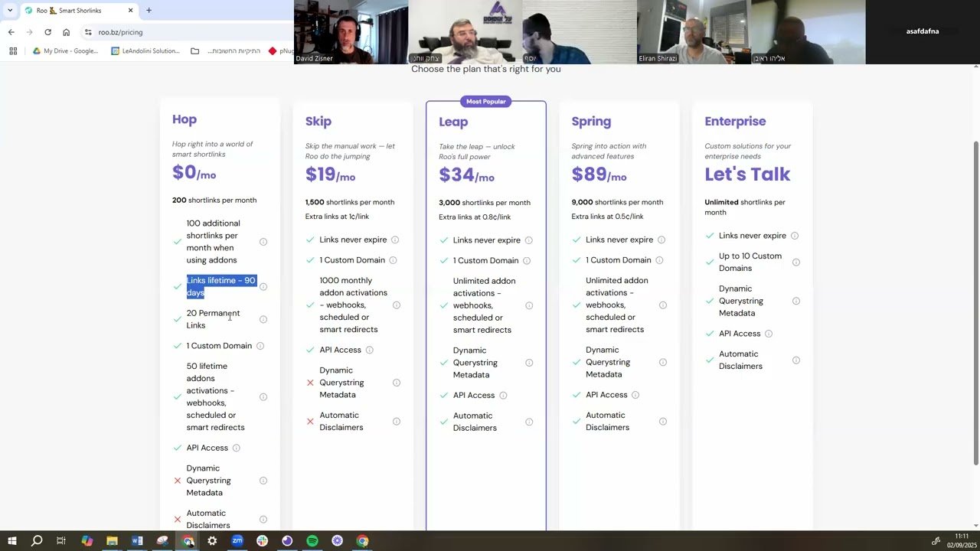This screenshot has height=551, width=980.
Task: Click the Hop plan heading
Action: point(185,119)
